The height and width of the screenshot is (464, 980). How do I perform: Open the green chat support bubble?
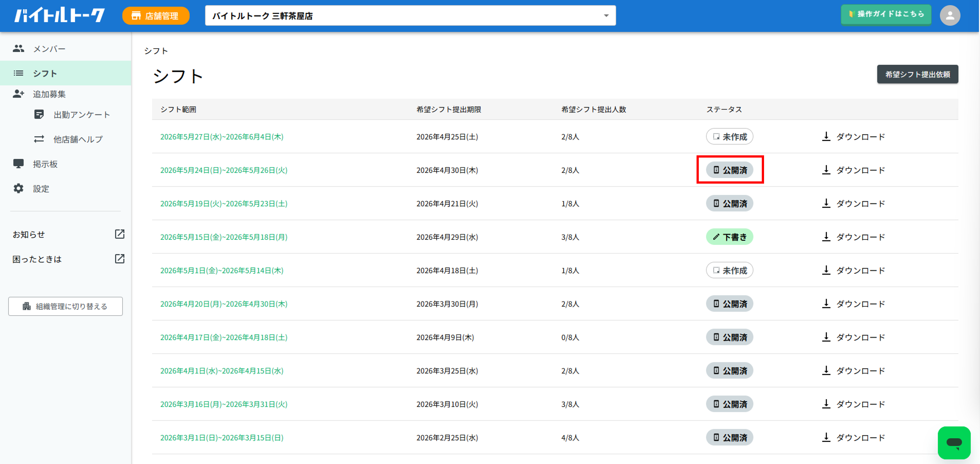(954, 443)
